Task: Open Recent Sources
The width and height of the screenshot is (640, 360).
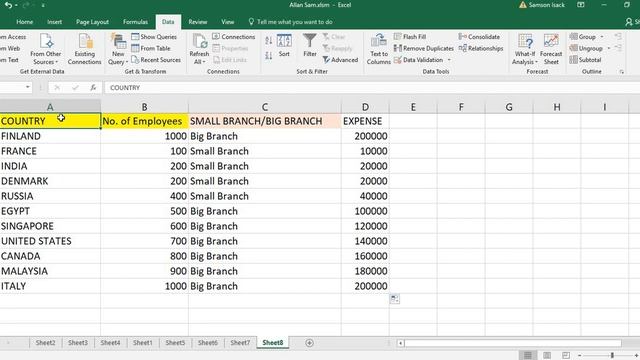Action: pos(156,60)
